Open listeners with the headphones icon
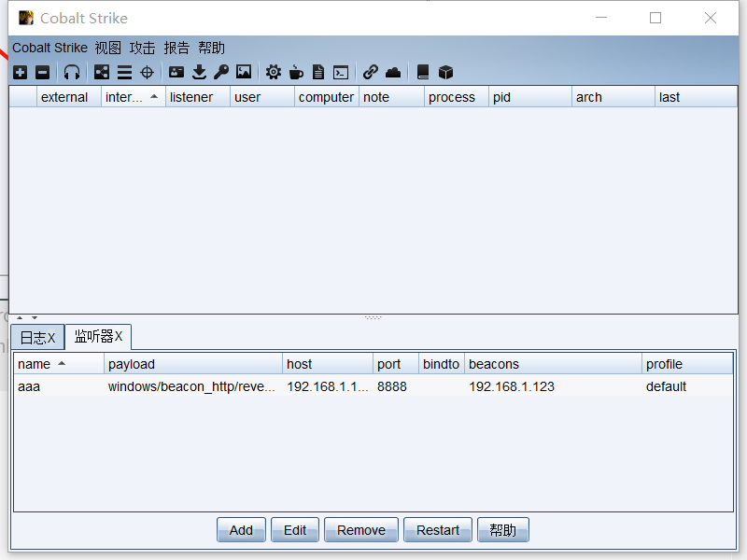Screen dimensions: 747x560 (x=72, y=73)
